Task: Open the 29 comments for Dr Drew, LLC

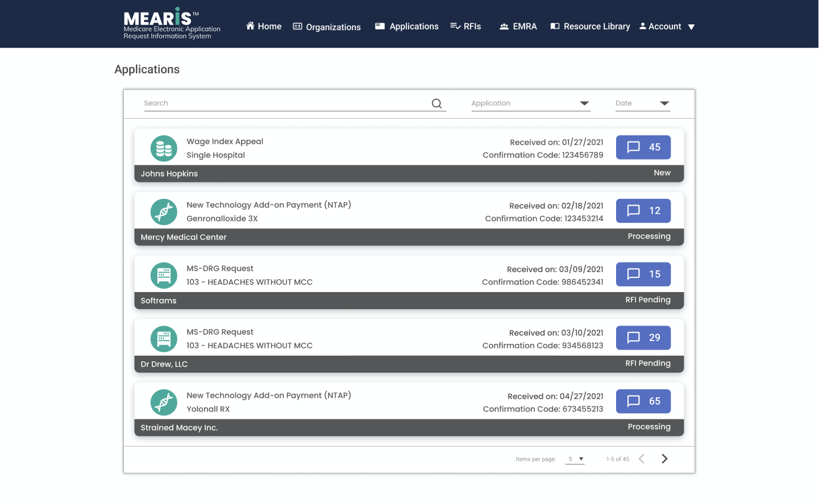Action: click(x=643, y=338)
